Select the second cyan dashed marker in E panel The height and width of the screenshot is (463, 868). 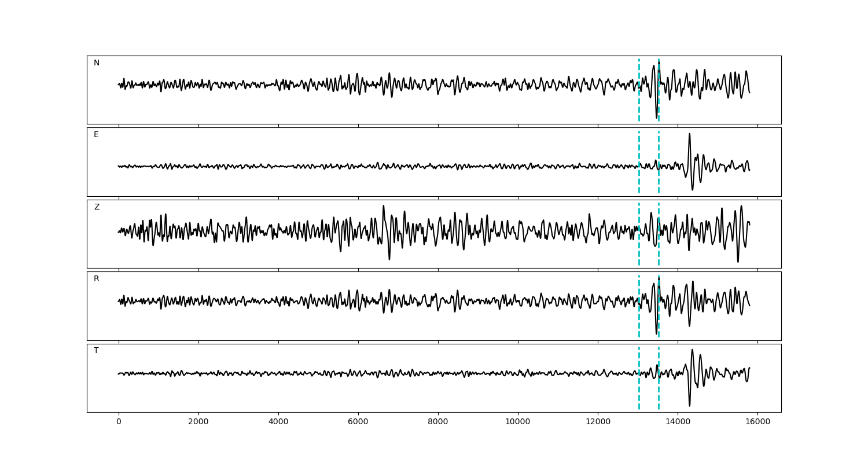(x=659, y=162)
